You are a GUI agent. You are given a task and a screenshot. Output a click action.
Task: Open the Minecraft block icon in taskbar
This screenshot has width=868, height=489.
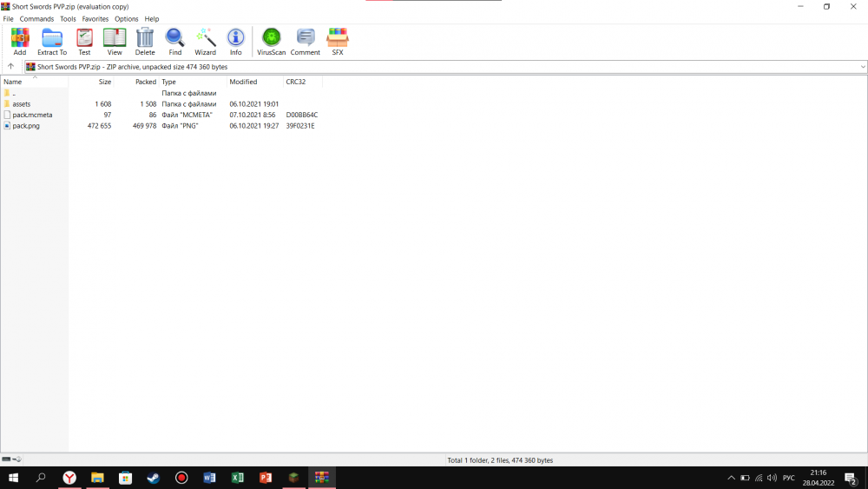[294, 478]
